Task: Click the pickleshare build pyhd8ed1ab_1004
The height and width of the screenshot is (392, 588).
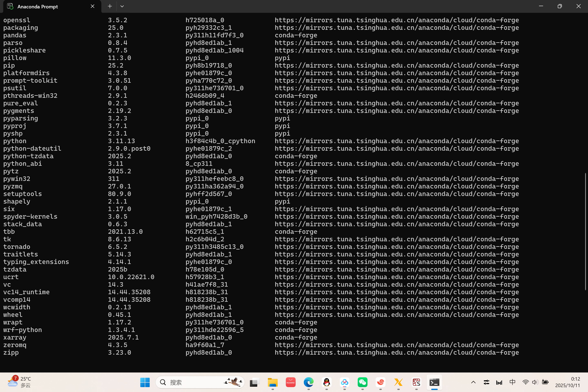Action: [215, 50]
